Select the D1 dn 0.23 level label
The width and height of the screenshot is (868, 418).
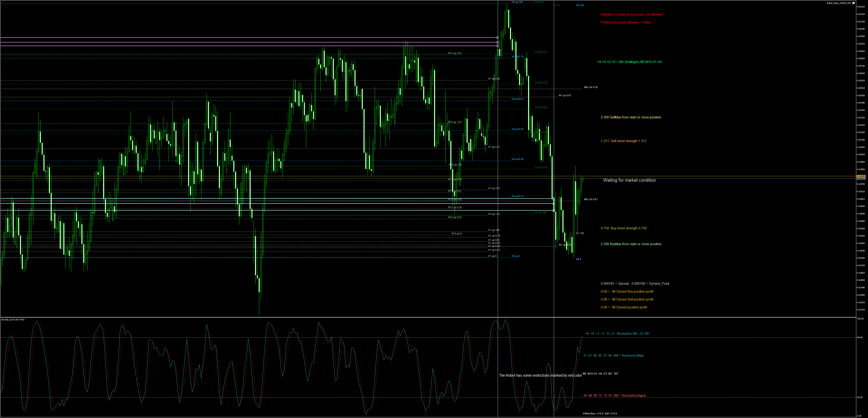[541, 52]
